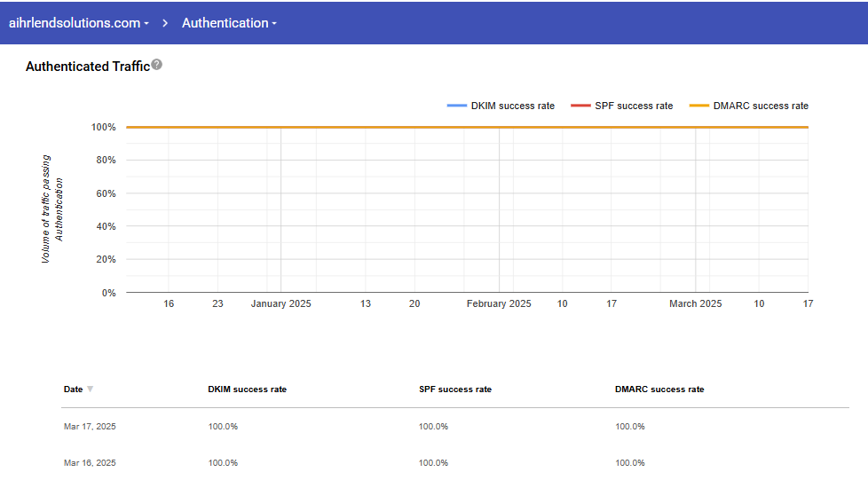The height and width of the screenshot is (480, 868).
Task: Toggle DKIM success rate legend label
Action: (x=512, y=106)
